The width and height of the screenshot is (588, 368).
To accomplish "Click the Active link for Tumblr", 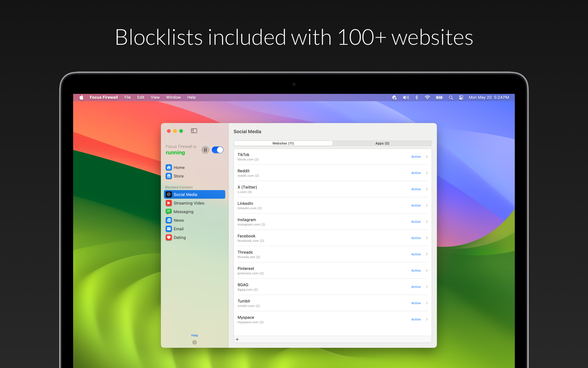I will (416, 303).
